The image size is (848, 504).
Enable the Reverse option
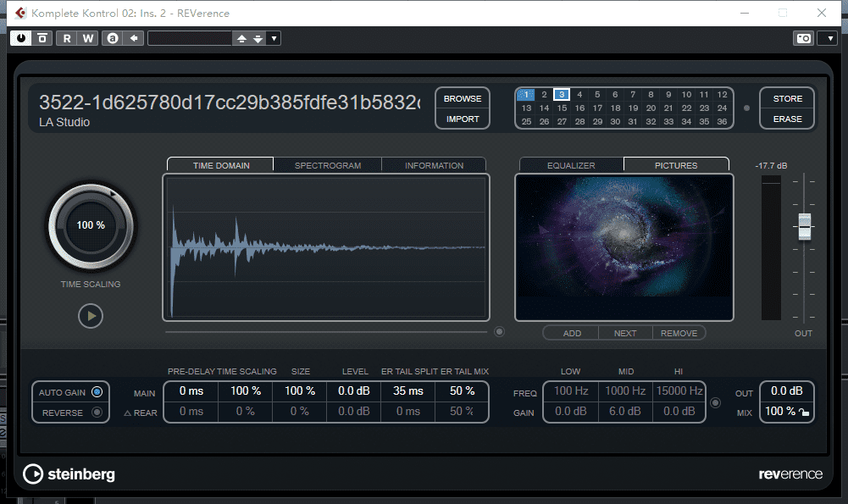pyautogui.click(x=97, y=413)
